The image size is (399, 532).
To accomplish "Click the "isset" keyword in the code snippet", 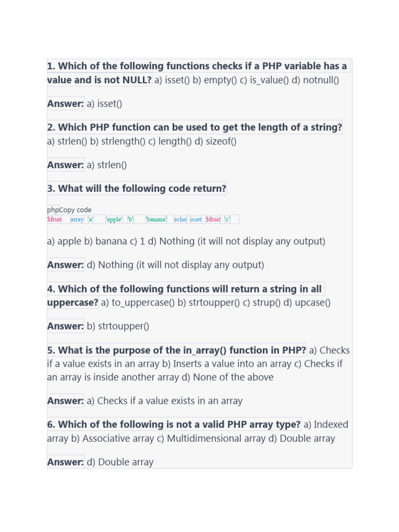I will pyautogui.click(x=195, y=219).
